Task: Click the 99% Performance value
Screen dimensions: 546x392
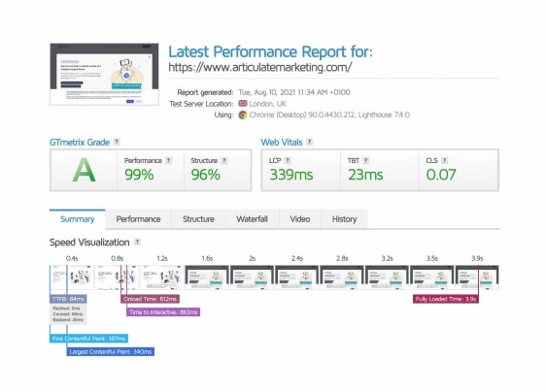Action: (139, 175)
